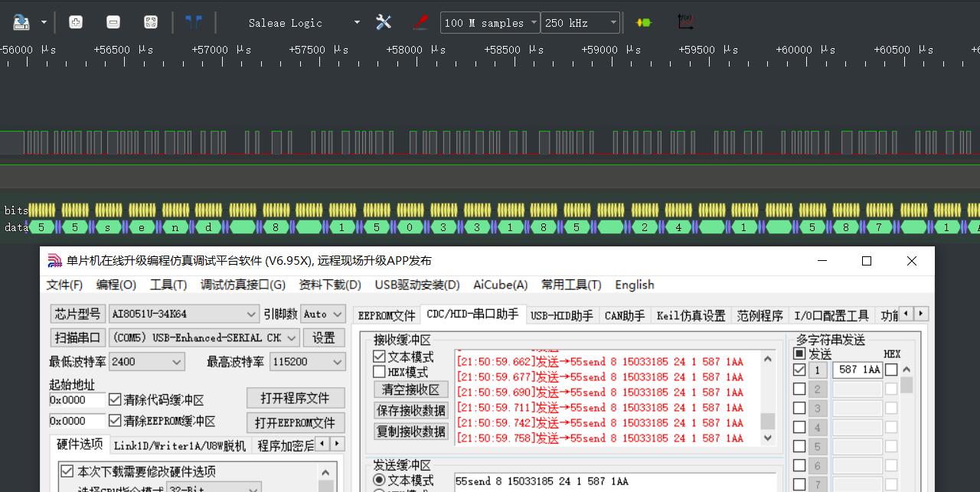The width and height of the screenshot is (980, 492).
Task: Click the 芯片型号 button
Action: coord(77,314)
